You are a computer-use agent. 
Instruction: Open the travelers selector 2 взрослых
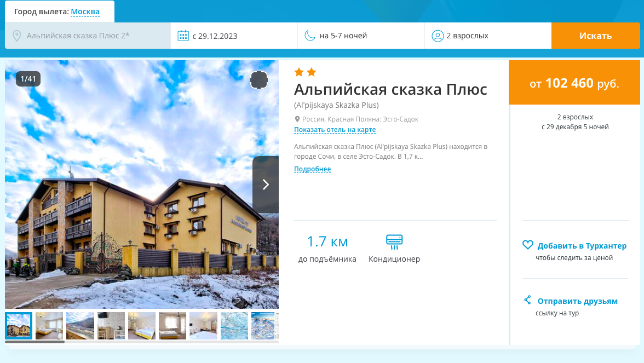tap(488, 36)
